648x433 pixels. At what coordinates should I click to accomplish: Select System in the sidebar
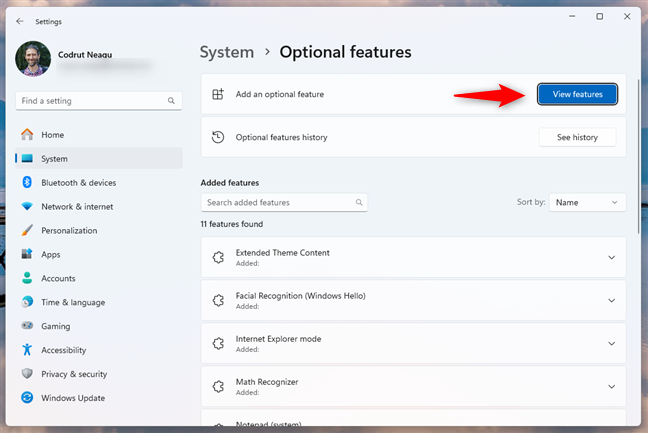tap(55, 159)
